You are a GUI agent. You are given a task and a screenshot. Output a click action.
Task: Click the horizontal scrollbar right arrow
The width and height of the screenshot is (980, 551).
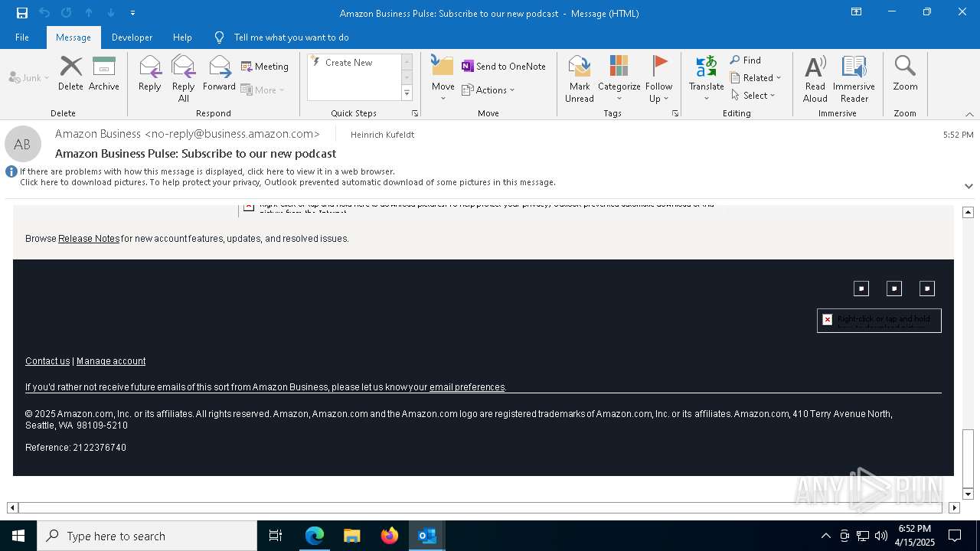[954, 507]
